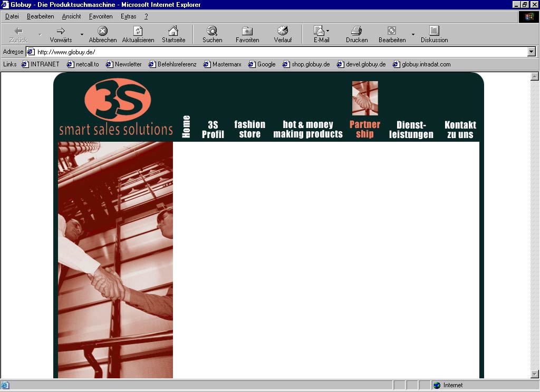Click the Zurück back arrow icon

(x=18, y=31)
